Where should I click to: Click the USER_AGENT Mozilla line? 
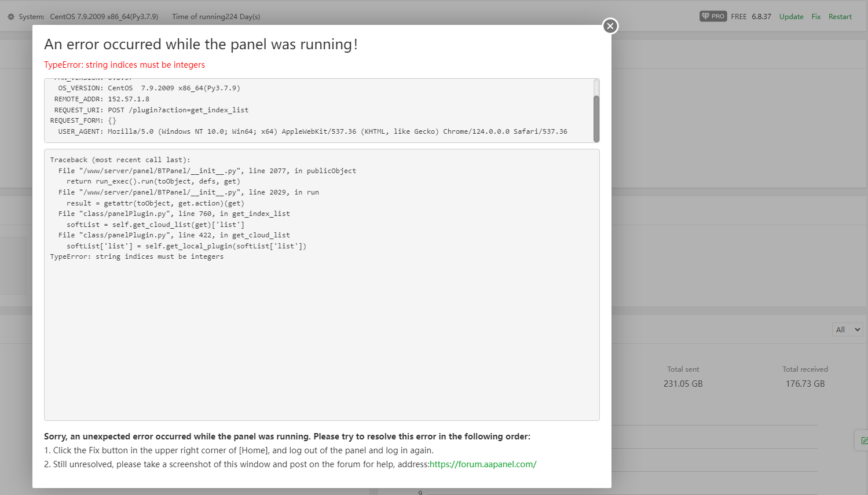(x=313, y=131)
